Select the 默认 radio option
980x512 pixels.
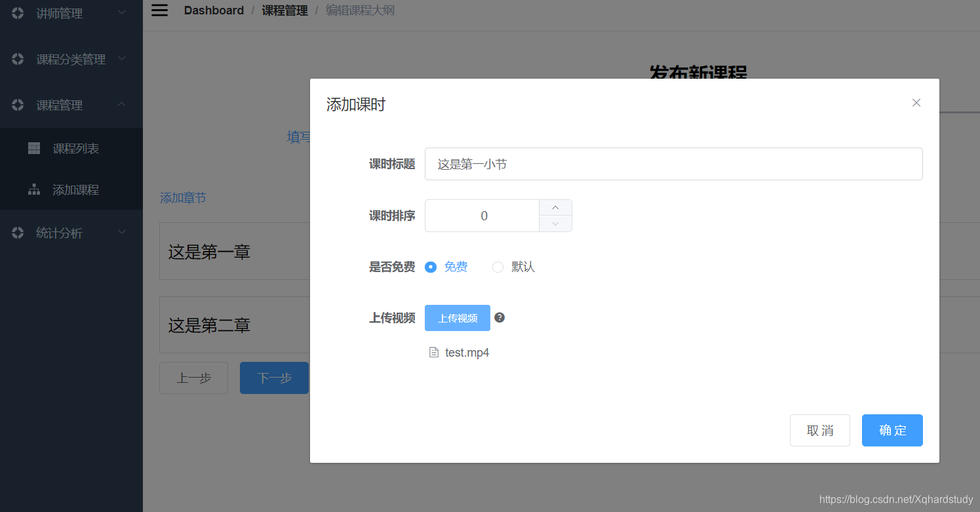(498, 267)
